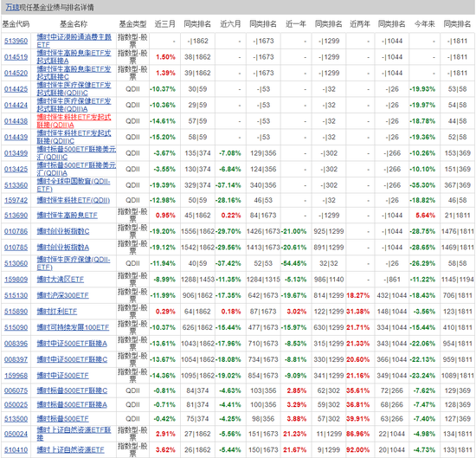
Task: Open fund code 513360 link
Action: [x=16, y=185]
